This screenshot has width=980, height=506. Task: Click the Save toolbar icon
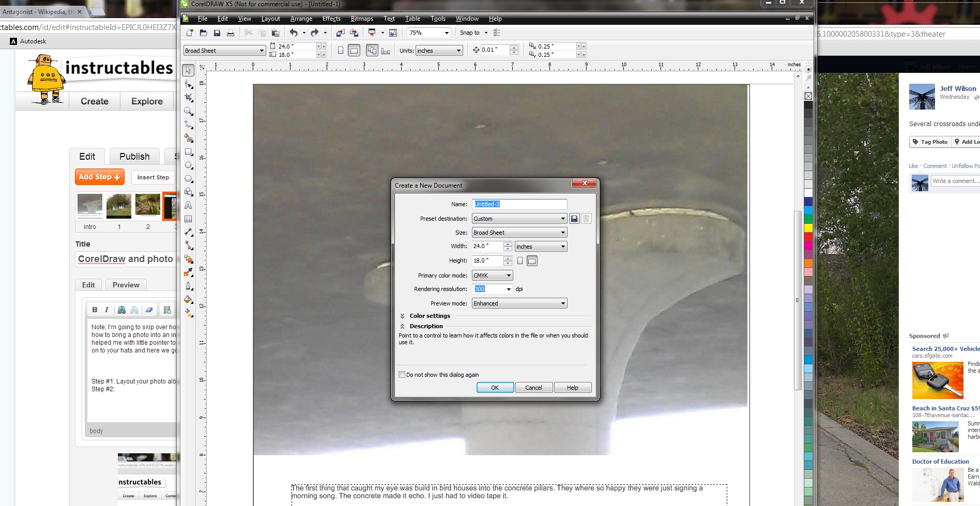(x=217, y=33)
